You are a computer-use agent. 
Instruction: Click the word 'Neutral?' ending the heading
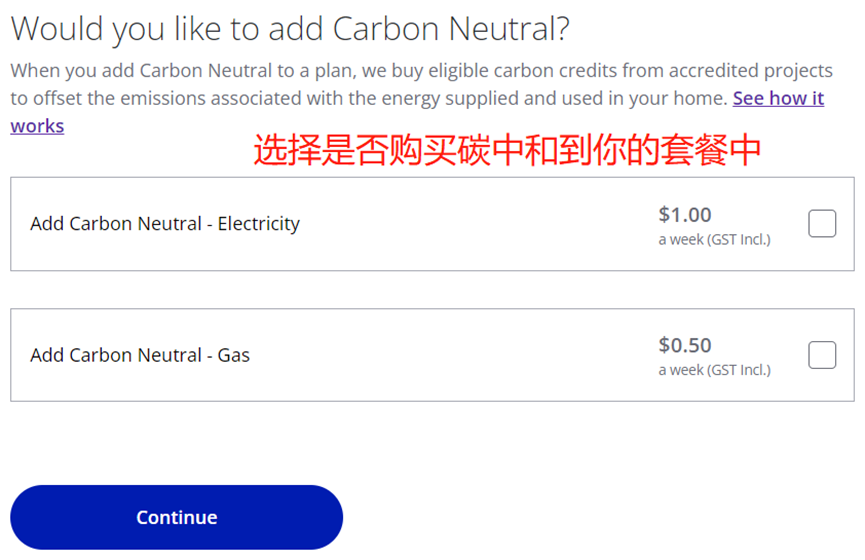tap(509, 29)
